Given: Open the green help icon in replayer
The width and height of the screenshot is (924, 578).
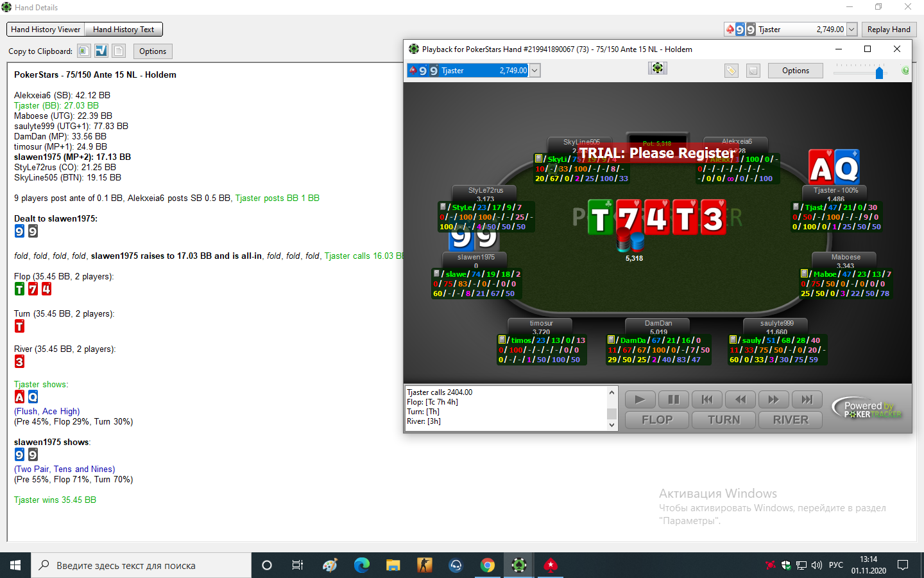Looking at the screenshot, I should (905, 71).
